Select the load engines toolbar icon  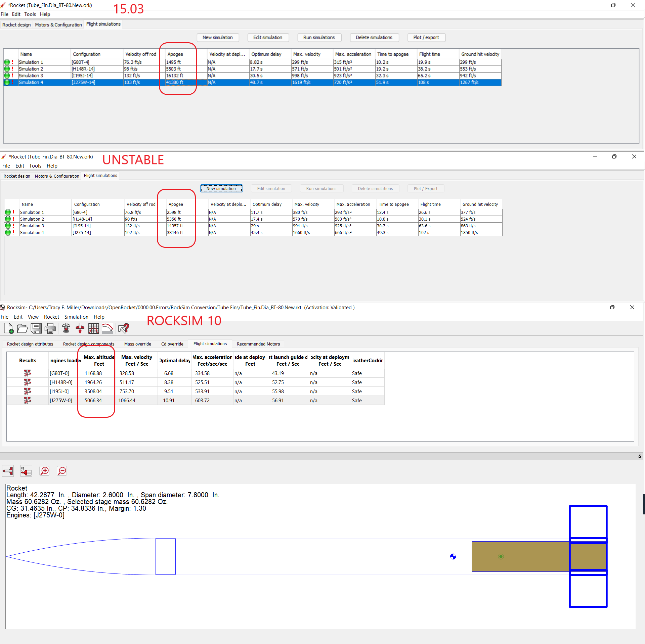click(66, 328)
